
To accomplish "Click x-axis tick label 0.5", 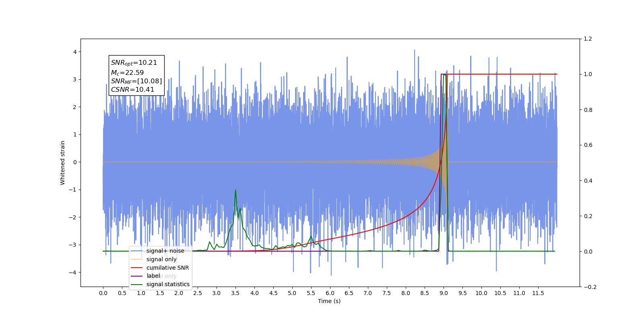I will coord(122,293).
